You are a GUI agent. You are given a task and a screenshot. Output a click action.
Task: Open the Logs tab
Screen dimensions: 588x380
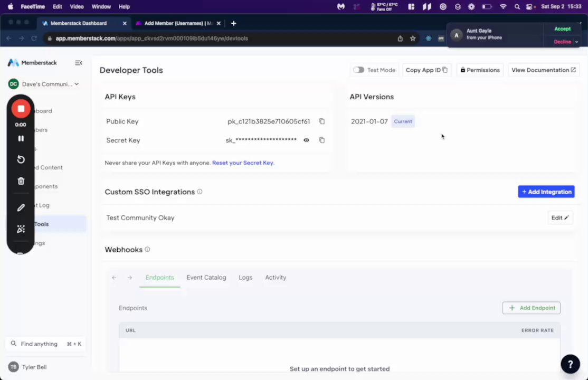coord(245,278)
